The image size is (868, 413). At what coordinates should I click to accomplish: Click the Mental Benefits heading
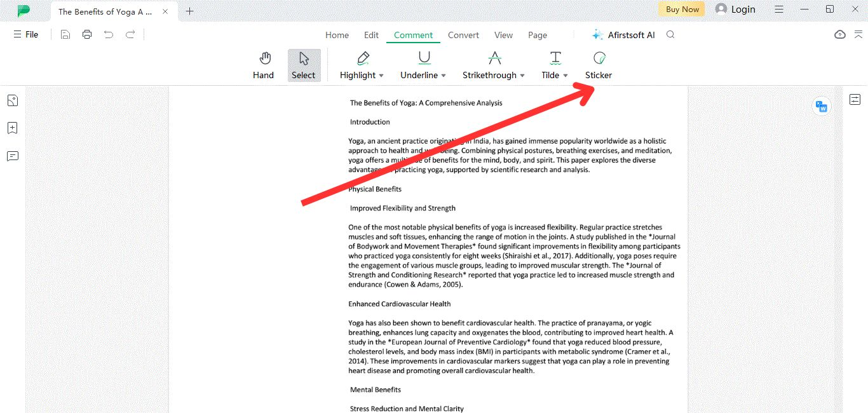[x=376, y=389]
